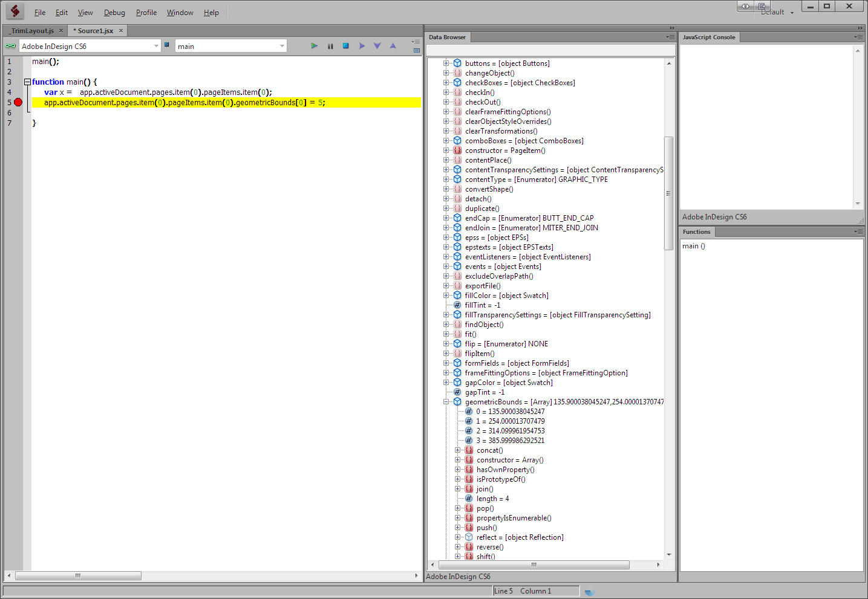Collapse the Data Browser dock with double arrows
Viewport: 868px width, 599px height.
(672, 28)
